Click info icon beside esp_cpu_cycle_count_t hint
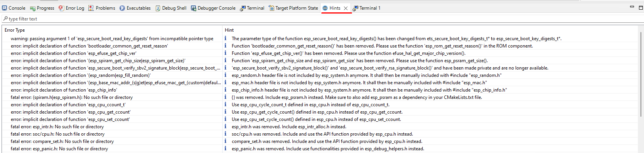Viewport: 644px width, 153px height. coord(226,104)
